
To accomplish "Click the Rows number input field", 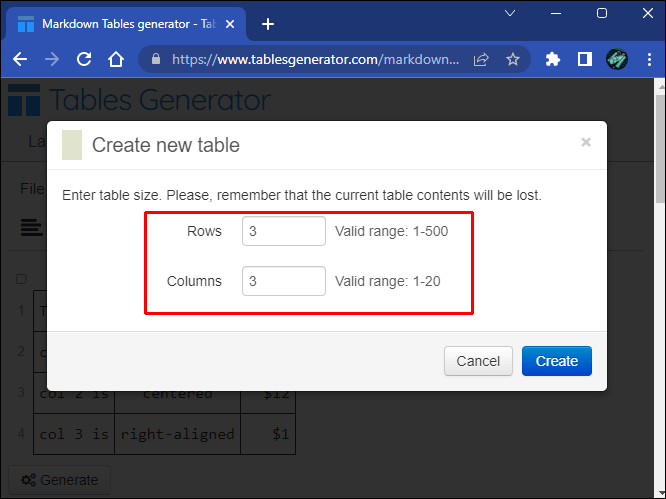I will pos(283,231).
